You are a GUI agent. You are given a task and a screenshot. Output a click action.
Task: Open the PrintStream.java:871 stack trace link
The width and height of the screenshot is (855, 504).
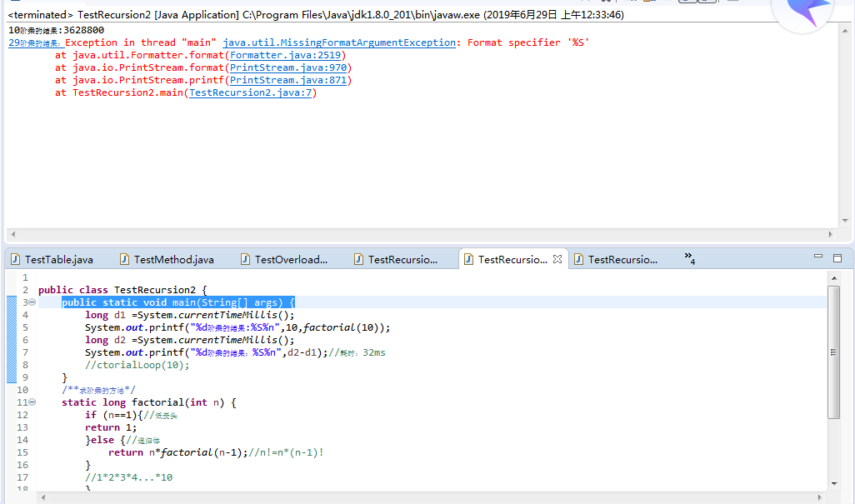tap(287, 80)
